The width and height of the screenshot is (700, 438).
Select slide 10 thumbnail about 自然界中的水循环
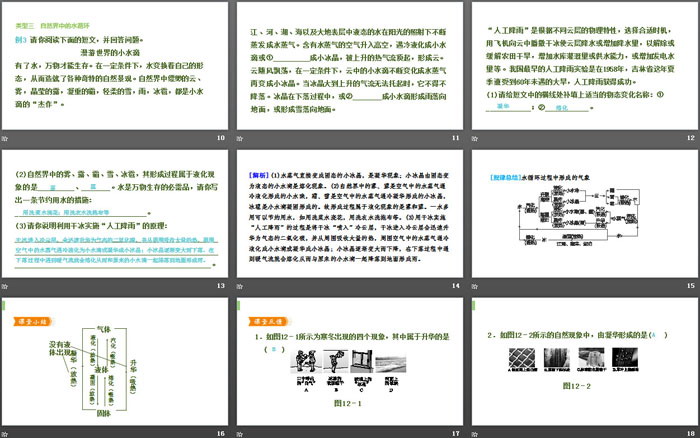pos(115,65)
